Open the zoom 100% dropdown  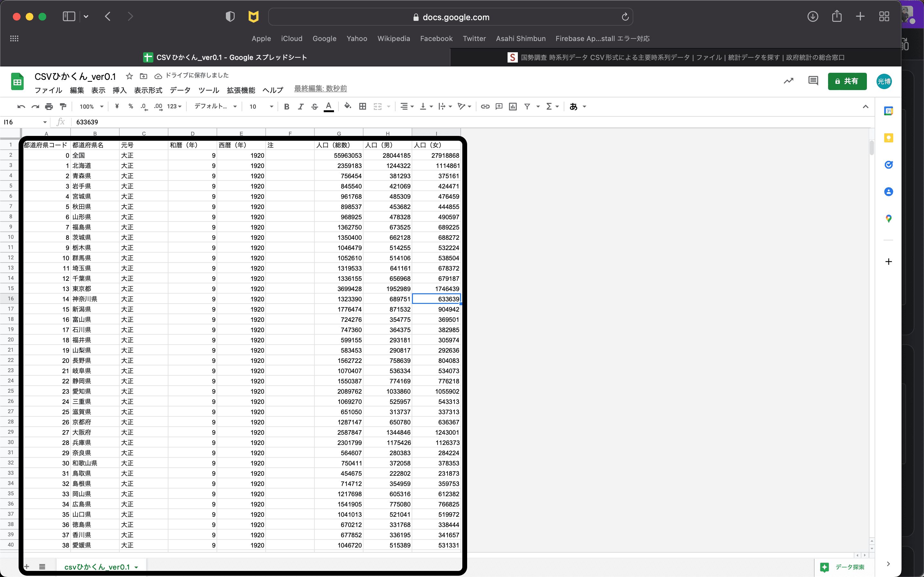click(x=91, y=106)
